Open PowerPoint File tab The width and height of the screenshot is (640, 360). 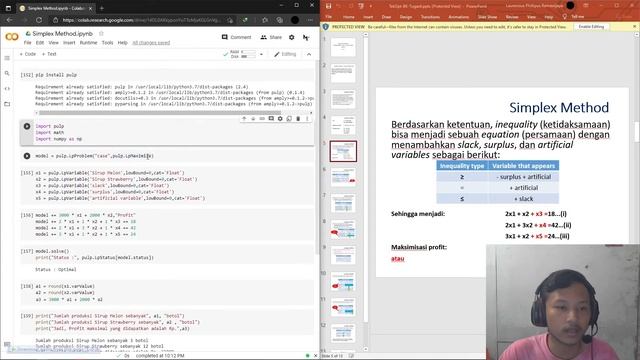coord(329,17)
